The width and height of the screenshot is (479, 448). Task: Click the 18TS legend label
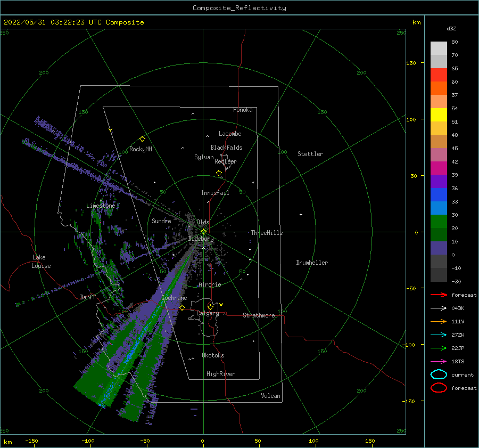(458, 362)
